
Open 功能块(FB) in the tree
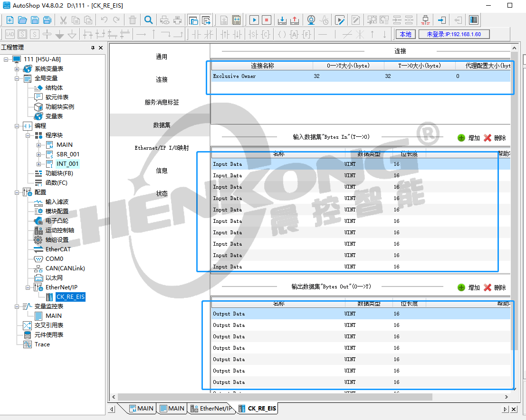[59, 173]
